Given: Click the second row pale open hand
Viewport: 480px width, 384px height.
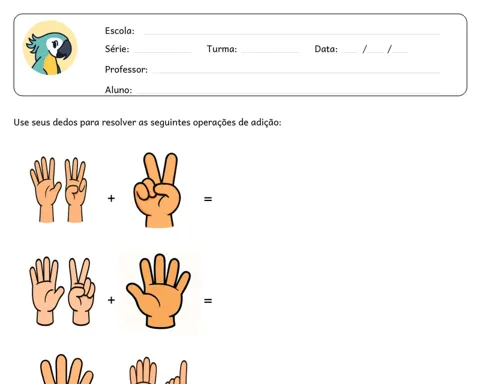Looking at the screenshot, I should (x=46, y=291).
